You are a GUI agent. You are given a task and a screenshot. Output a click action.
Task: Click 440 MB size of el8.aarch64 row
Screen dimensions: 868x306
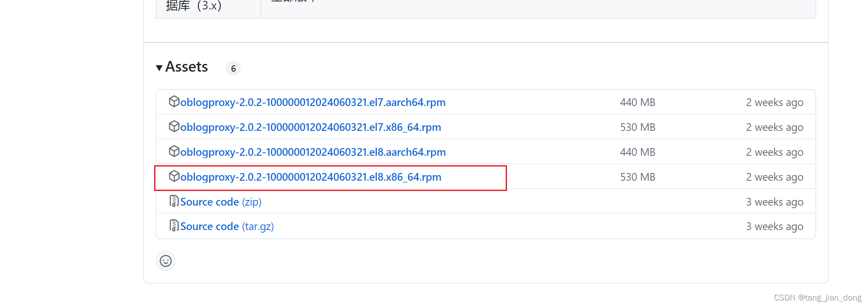pyautogui.click(x=637, y=152)
